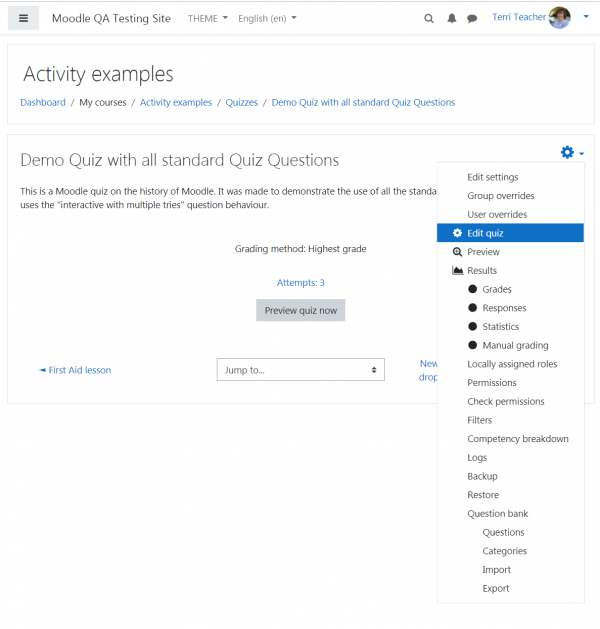600x629 pixels.
Task: Click the Activity examples page heading
Action: (x=98, y=74)
